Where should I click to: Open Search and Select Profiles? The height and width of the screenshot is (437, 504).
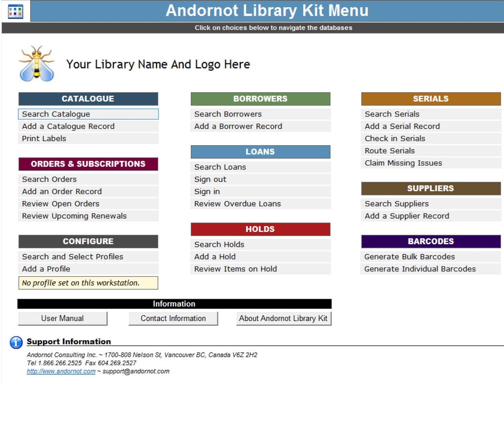pyautogui.click(x=88, y=257)
